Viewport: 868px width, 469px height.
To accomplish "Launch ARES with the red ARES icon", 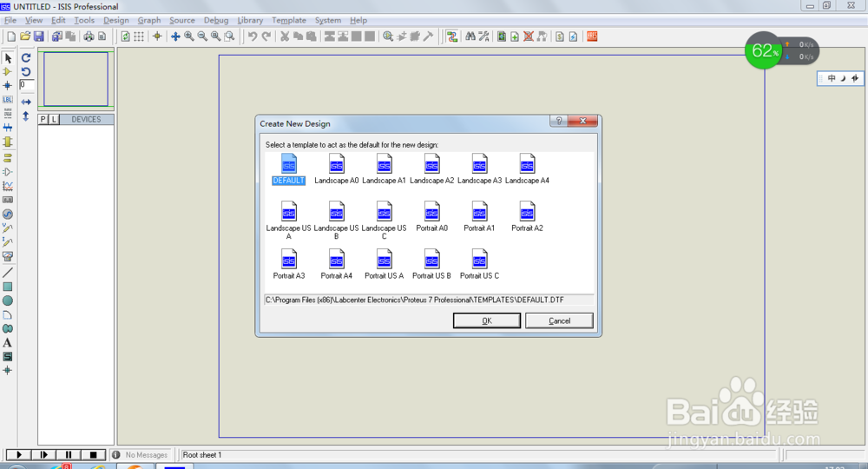I will click(592, 36).
